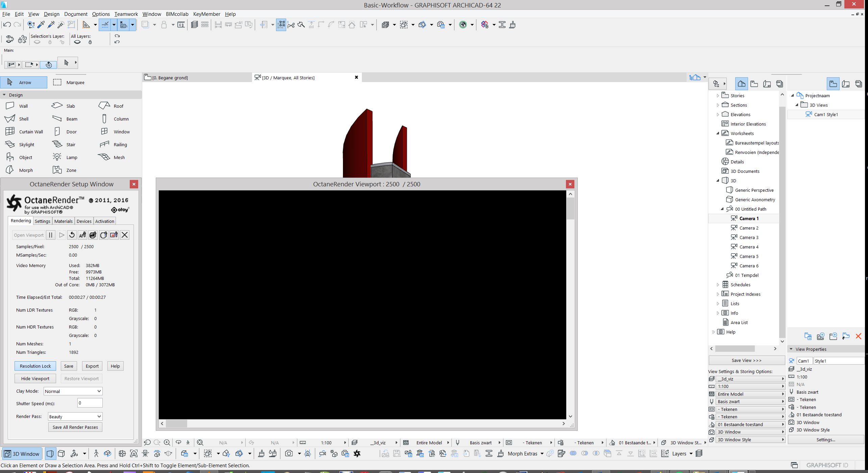Viewport: 868px width, 473px height.
Task: Delete view with red X icon
Action: 859,336
